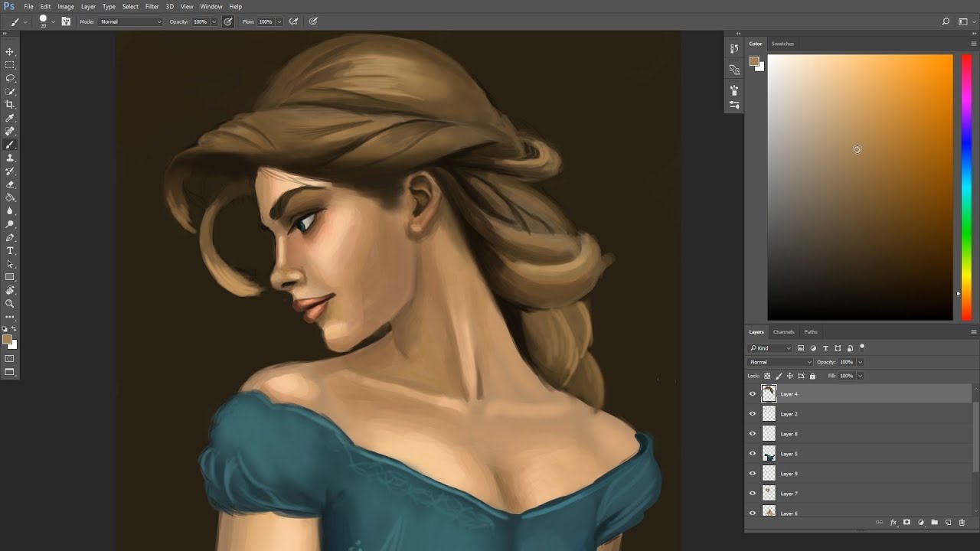The height and width of the screenshot is (551, 980).
Task: Hide Layer 9 with the eye icon
Action: pos(753,474)
